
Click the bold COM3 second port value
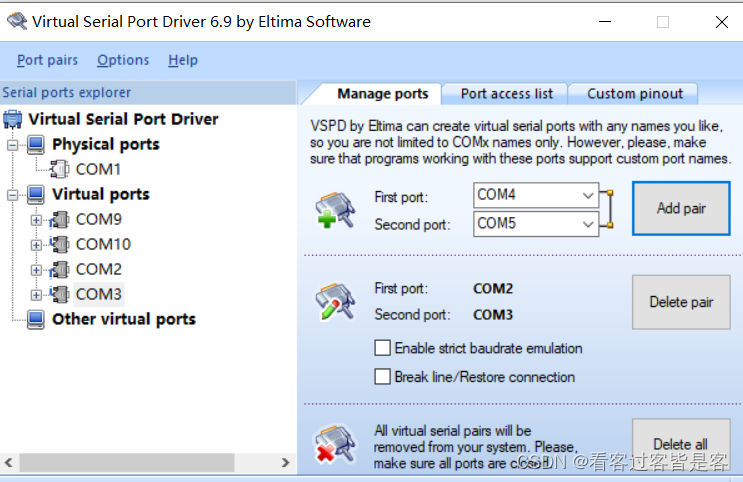493,315
